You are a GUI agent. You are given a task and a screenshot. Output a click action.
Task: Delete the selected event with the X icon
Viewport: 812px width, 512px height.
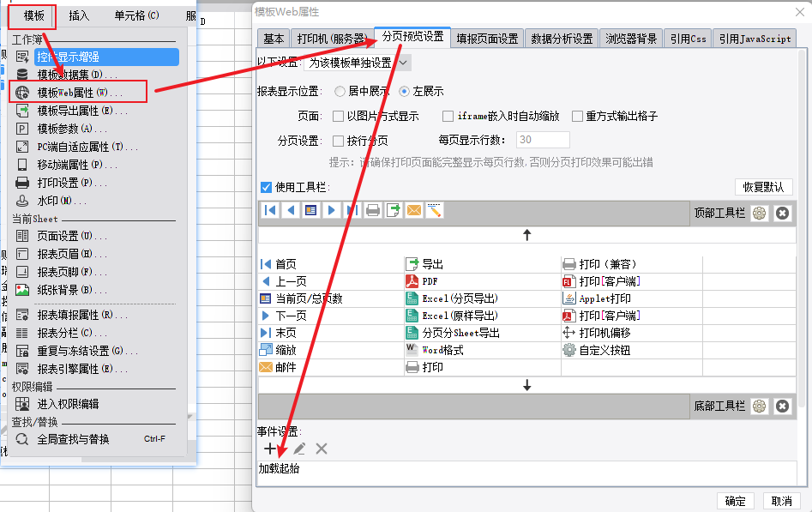[x=322, y=449]
